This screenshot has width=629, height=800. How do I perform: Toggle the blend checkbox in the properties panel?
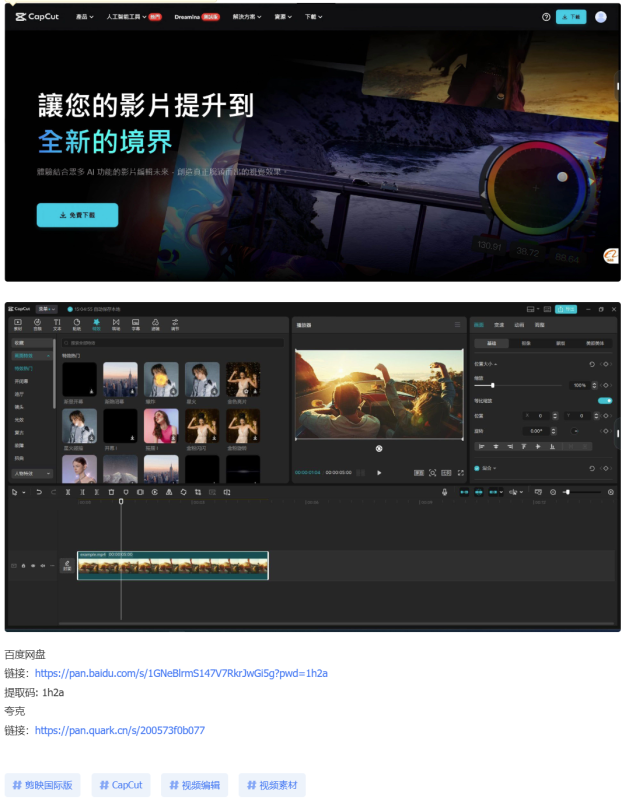pyautogui.click(x=477, y=468)
